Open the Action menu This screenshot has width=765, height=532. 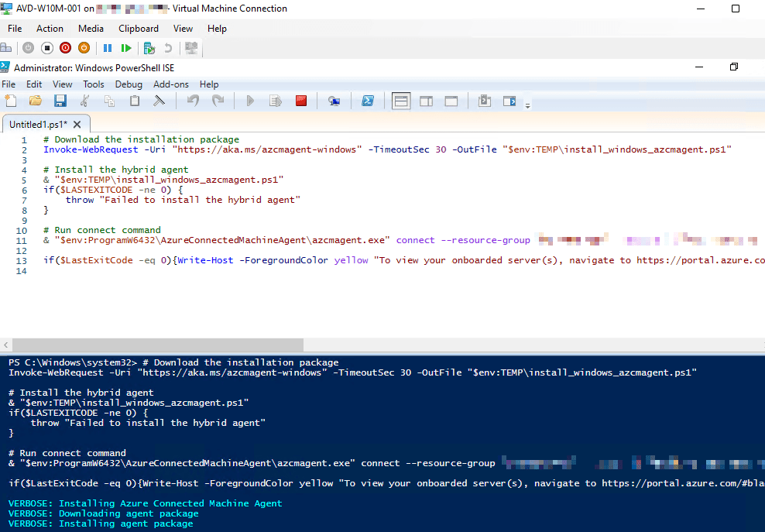50,29
